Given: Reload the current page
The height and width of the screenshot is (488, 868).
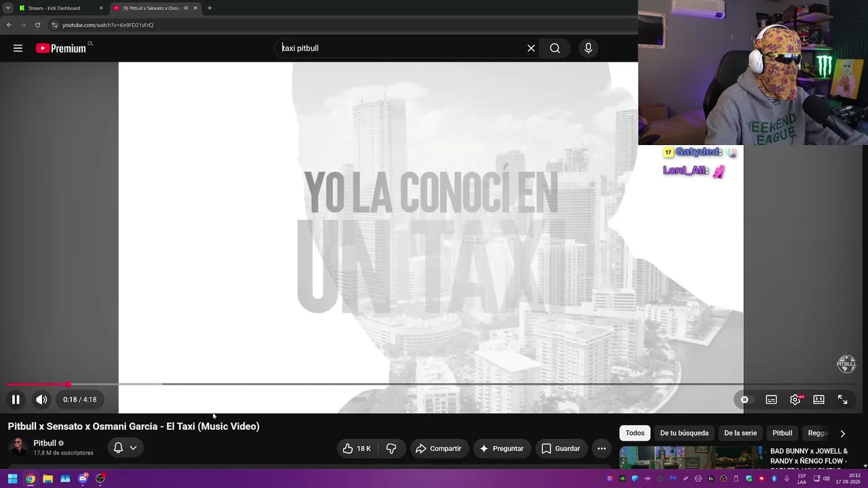Looking at the screenshot, I should click(37, 25).
